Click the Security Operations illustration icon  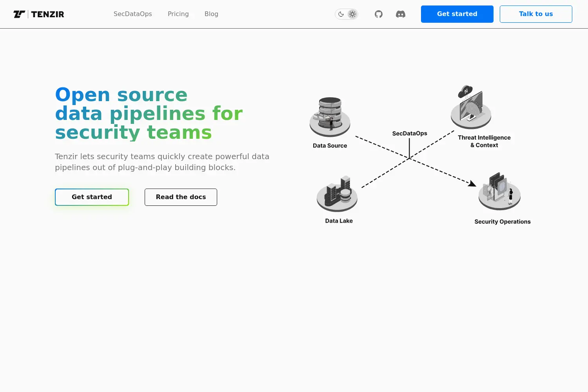pos(499,192)
